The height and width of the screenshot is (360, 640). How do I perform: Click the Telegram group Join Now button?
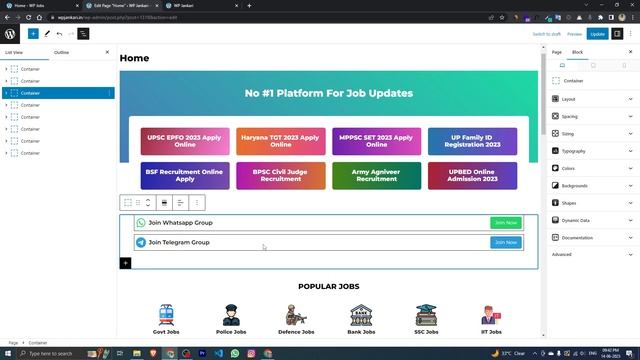coord(506,242)
